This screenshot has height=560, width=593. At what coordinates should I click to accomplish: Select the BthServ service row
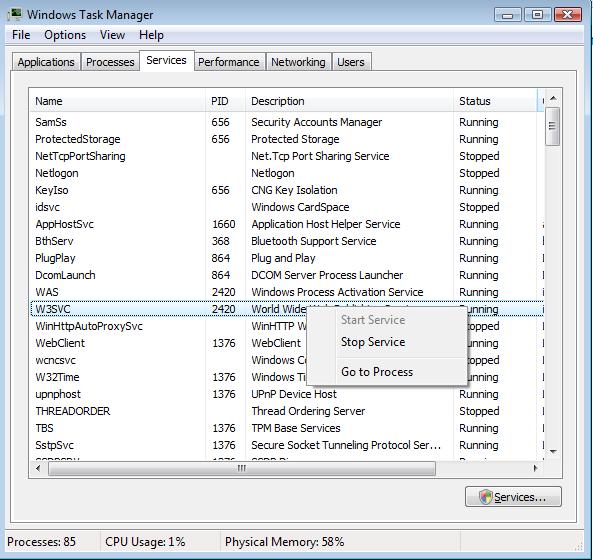tap(286, 241)
